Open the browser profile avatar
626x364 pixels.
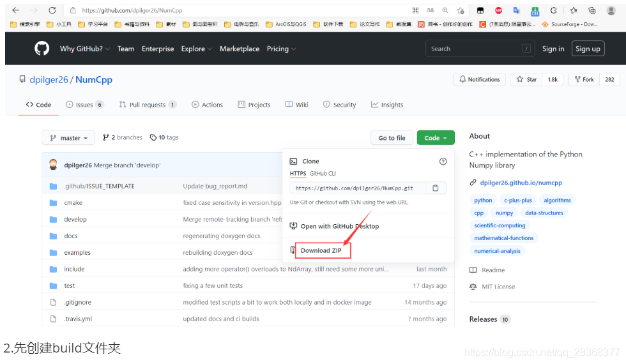pos(611,10)
